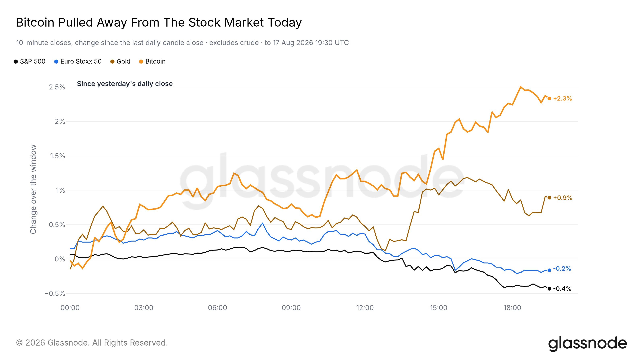The height and width of the screenshot is (362, 644).
Task: Toggle the S&P 500 legend entry
Action: click(x=29, y=61)
